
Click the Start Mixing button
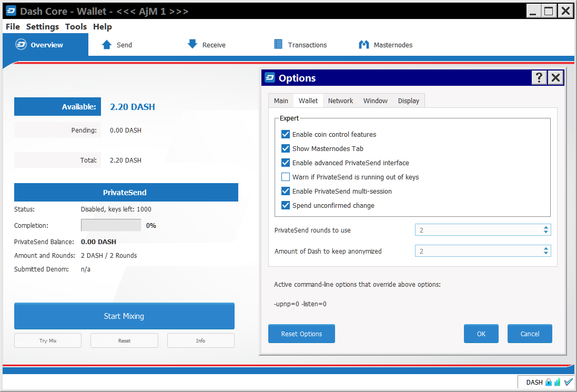[124, 316]
